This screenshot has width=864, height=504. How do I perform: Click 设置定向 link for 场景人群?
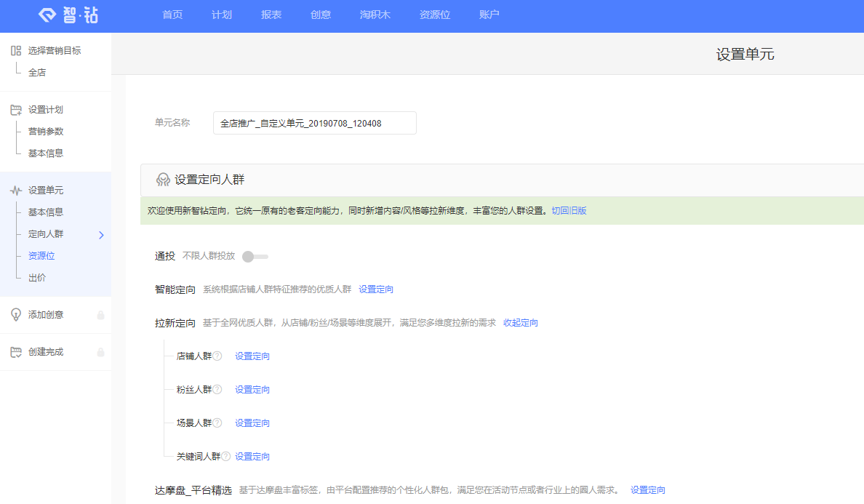[252, 423]
